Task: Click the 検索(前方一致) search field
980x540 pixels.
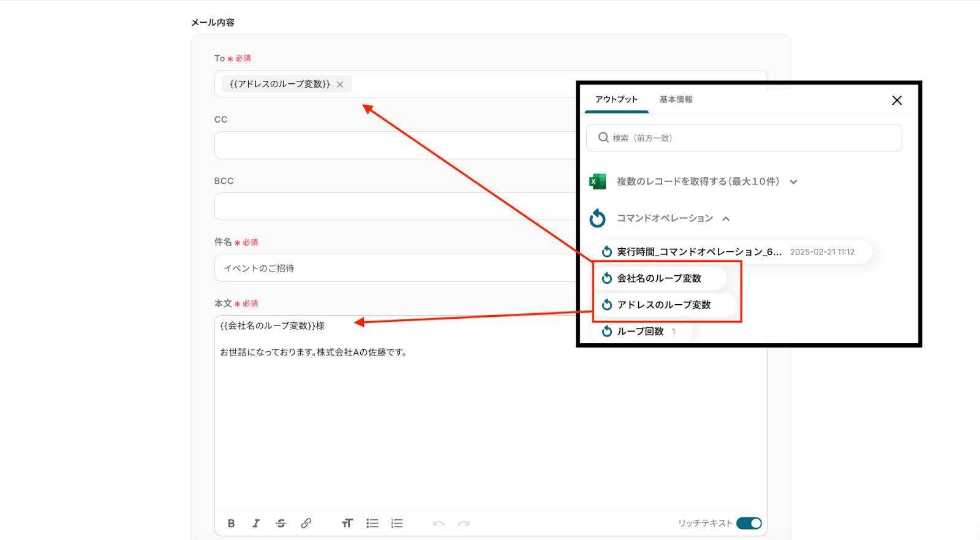Action: (744, 138)
